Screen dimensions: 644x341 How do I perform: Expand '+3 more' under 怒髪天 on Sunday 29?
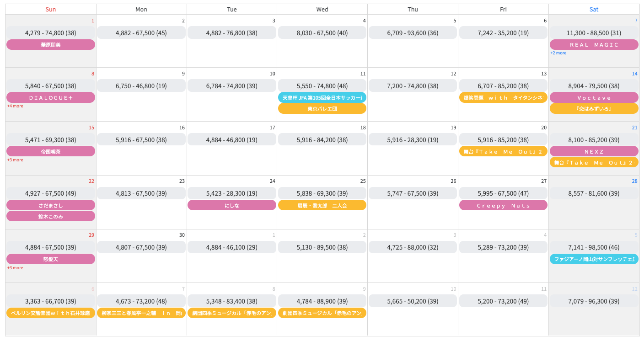(15, 268)
